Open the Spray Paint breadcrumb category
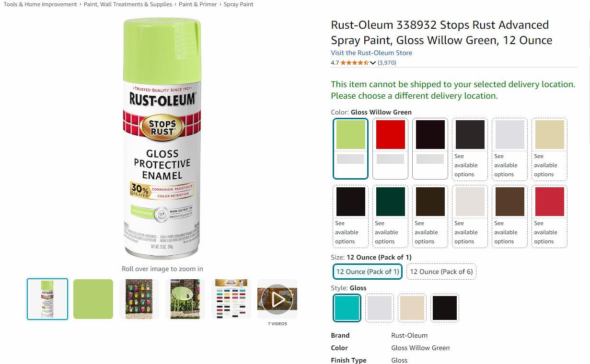The height and width of the screenshot is (364, 590). (239, 4)
